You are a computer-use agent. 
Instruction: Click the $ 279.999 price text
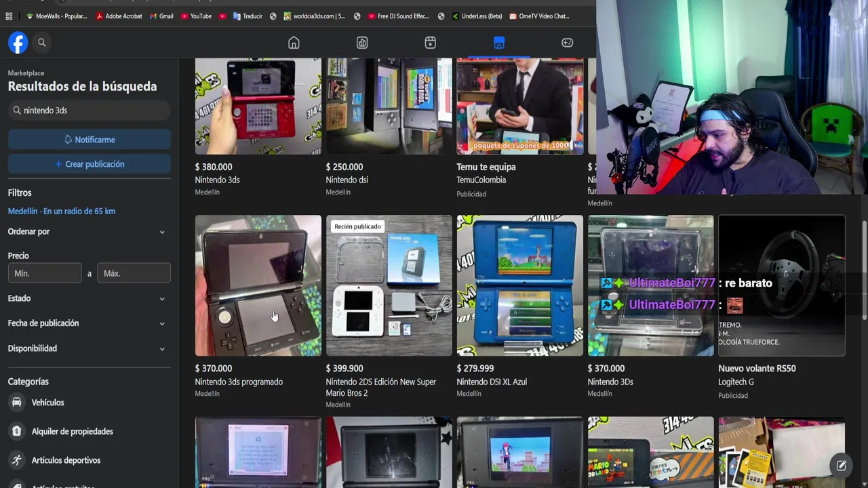475,369
